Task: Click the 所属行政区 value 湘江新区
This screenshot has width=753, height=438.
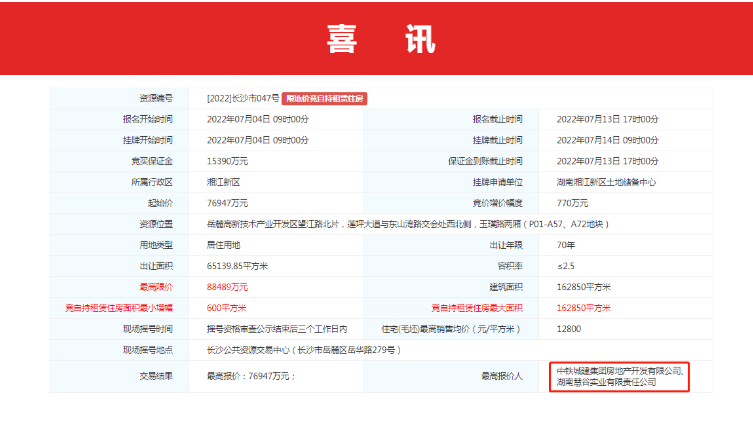Action: click(223, 182)
